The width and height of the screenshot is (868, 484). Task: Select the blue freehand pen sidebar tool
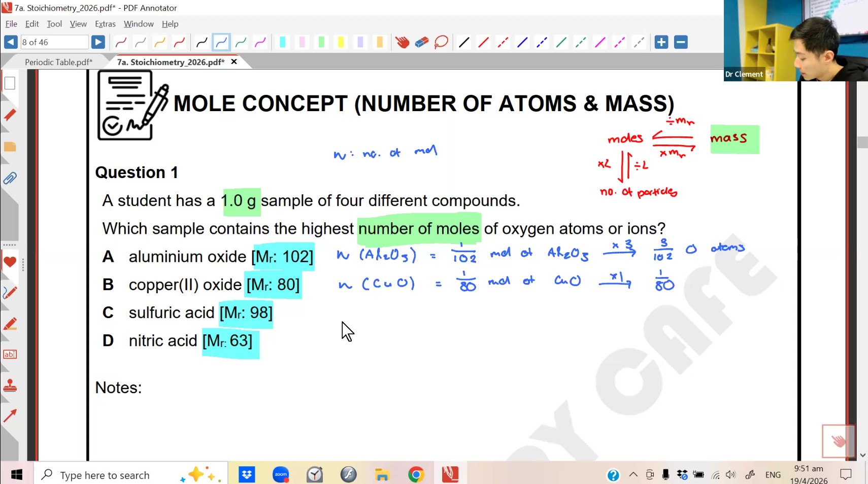(x=10, y=293)
